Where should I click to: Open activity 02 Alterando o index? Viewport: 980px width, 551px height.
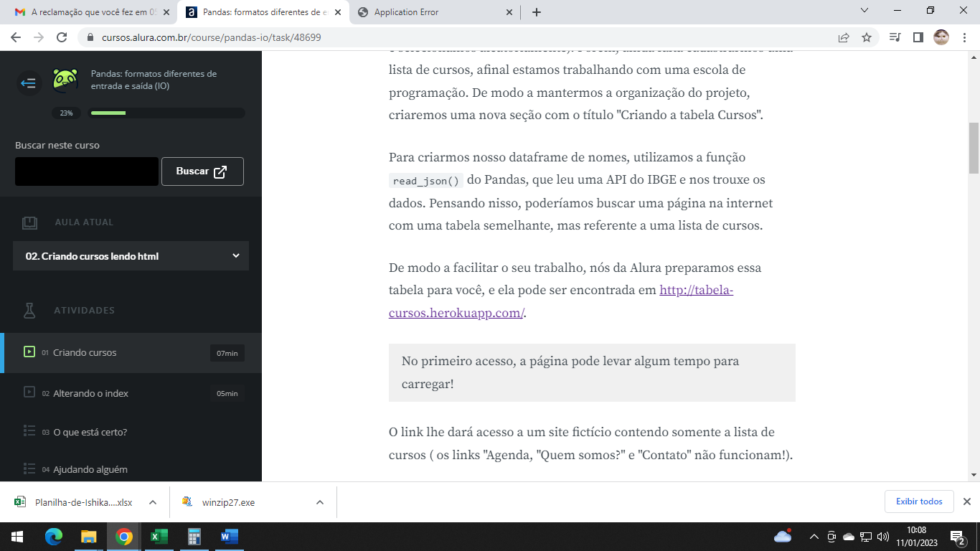pyautogui.click(x=131, y=393)
